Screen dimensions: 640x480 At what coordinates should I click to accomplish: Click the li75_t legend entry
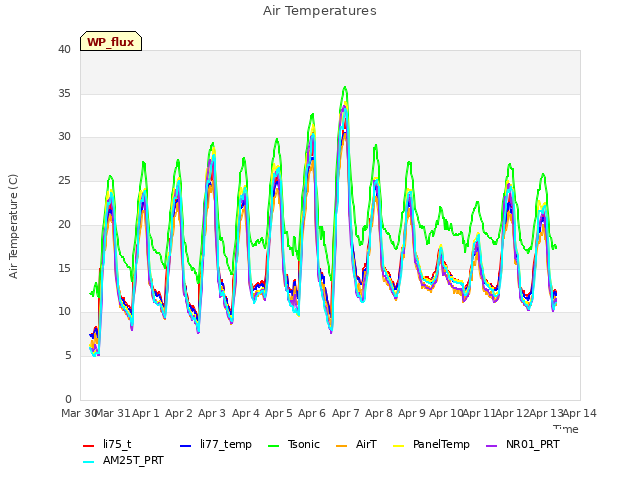[107, 444]
